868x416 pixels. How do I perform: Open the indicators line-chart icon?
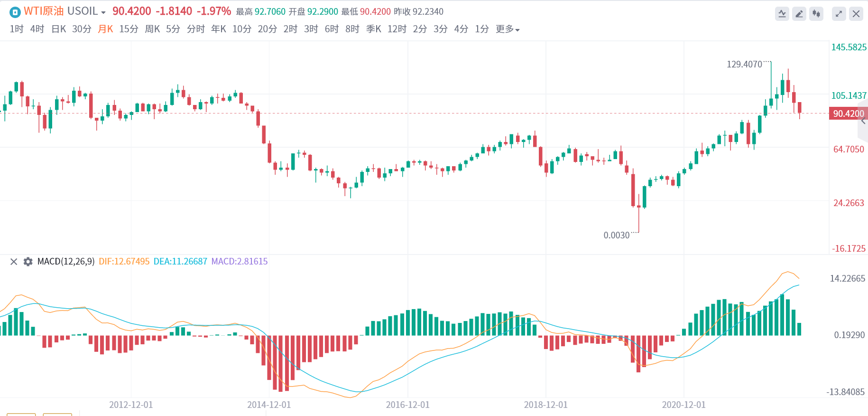[782, 14]
